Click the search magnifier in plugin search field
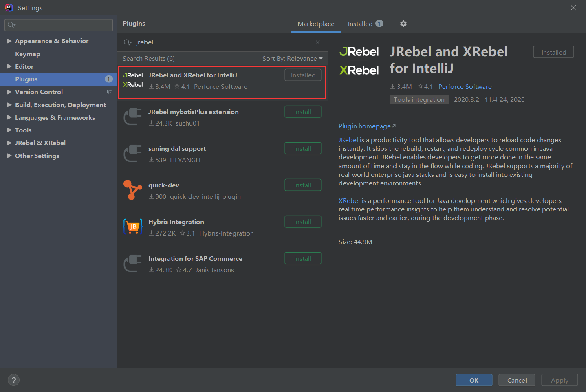 coord(128,42)
